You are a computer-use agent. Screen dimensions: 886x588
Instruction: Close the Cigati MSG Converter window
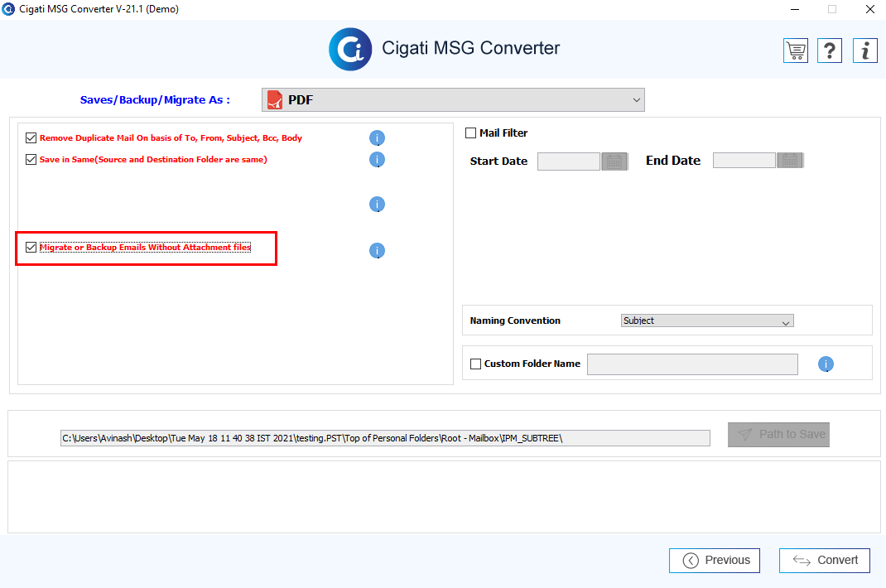870,9
